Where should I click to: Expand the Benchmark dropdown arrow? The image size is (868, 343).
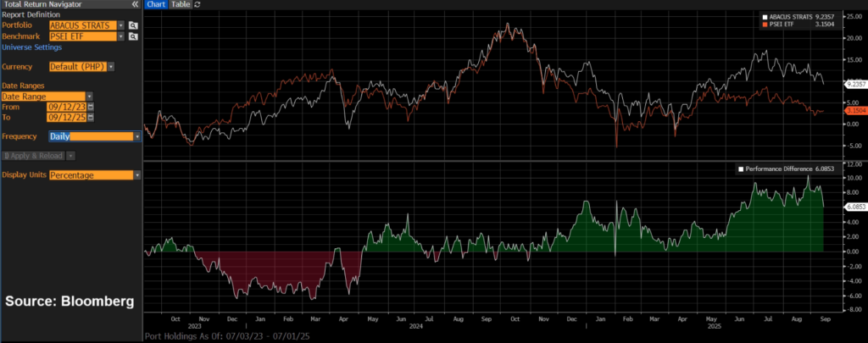coord(120,36)
